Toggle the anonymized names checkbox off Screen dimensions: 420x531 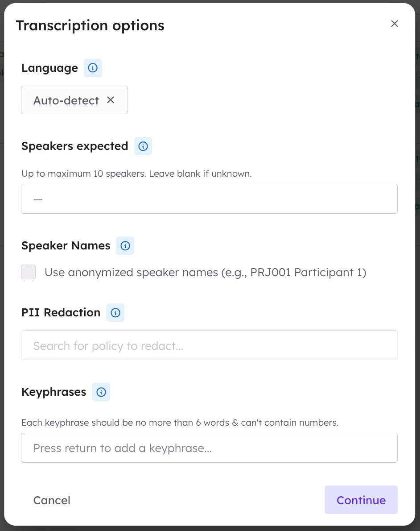tap(28, 272)
